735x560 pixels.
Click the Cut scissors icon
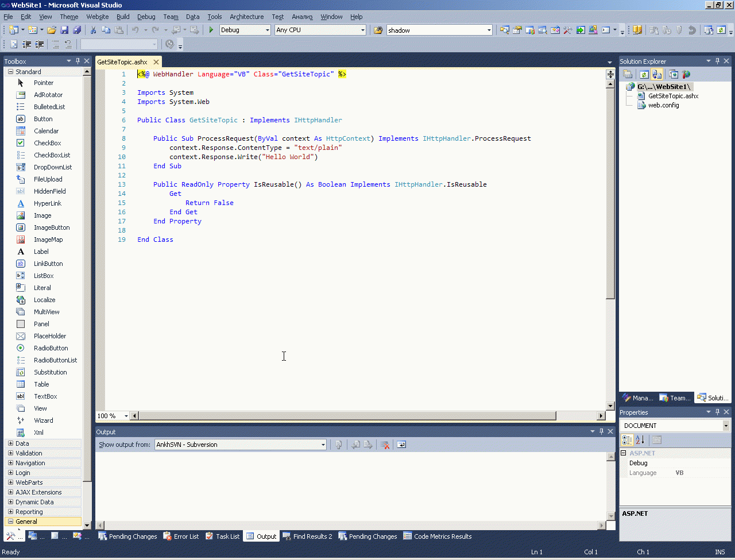tap(93, 30)
